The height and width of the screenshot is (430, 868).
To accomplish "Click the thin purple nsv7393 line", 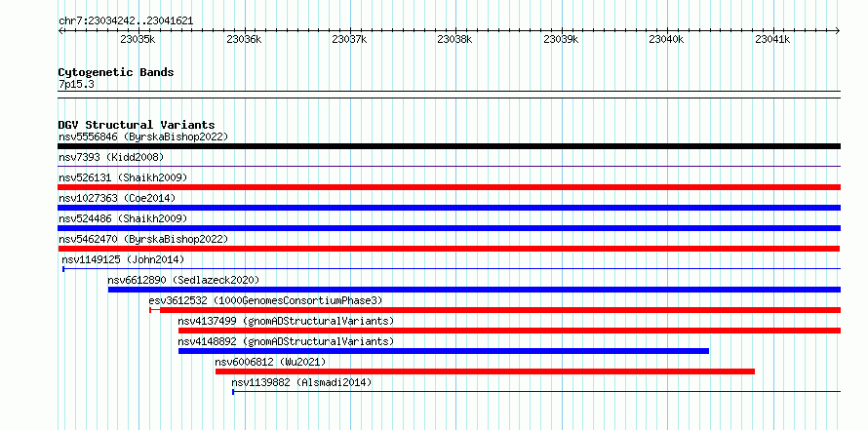I will coord(449,166).
